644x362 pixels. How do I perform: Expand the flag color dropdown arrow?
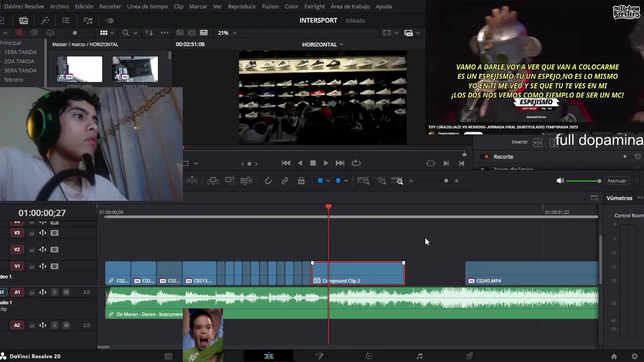pyautogui.click(x=328, y=181)
